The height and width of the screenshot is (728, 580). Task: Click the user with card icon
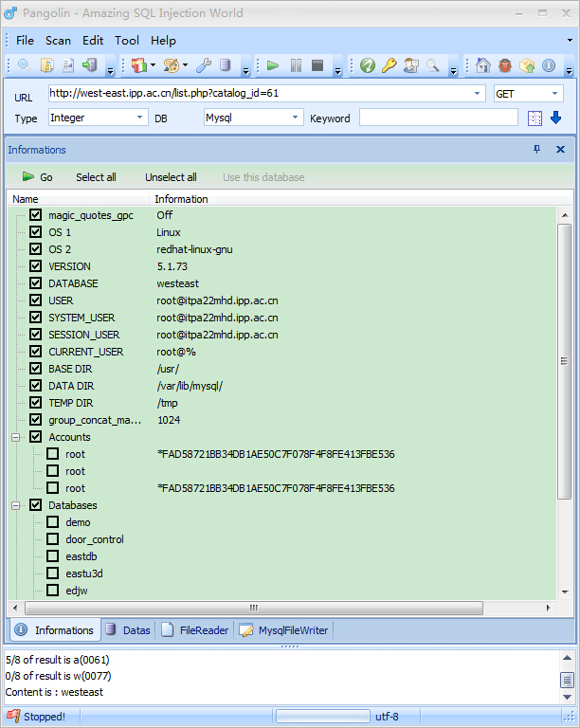(411, 65)
